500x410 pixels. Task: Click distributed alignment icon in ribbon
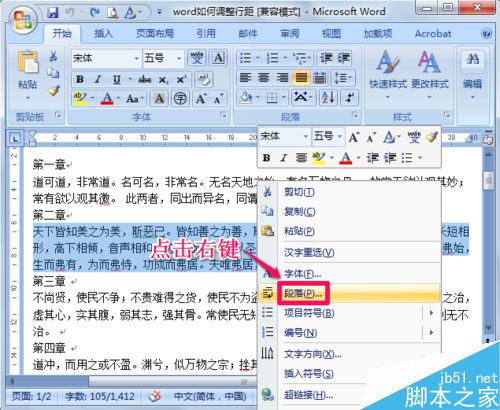tap(320, 78)
